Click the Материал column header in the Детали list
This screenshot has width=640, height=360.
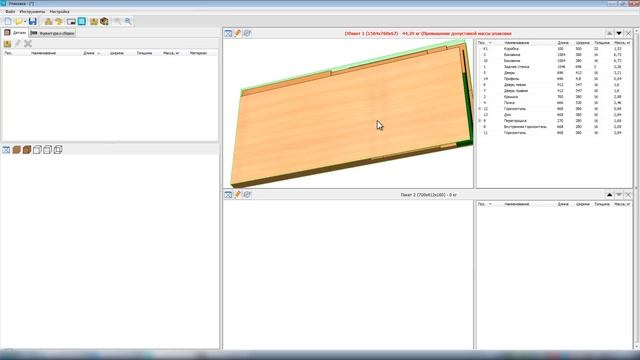click(x=198, y=53)
